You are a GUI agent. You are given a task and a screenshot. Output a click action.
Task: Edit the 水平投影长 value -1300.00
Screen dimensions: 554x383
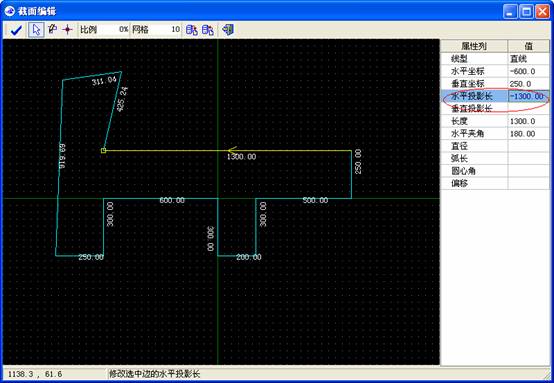[x=529, y=96]
